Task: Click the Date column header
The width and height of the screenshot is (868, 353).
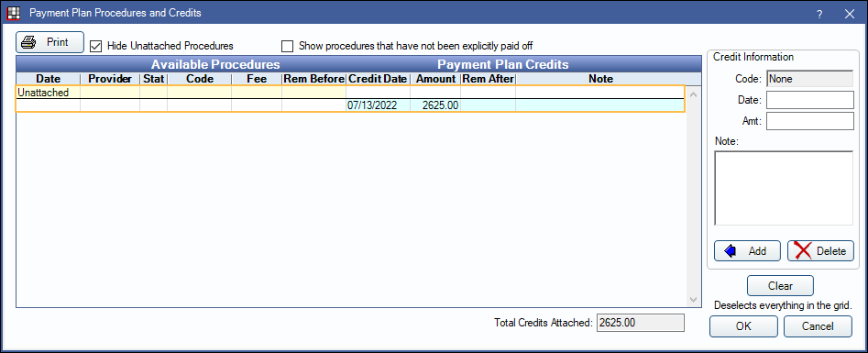Action: 49,79
